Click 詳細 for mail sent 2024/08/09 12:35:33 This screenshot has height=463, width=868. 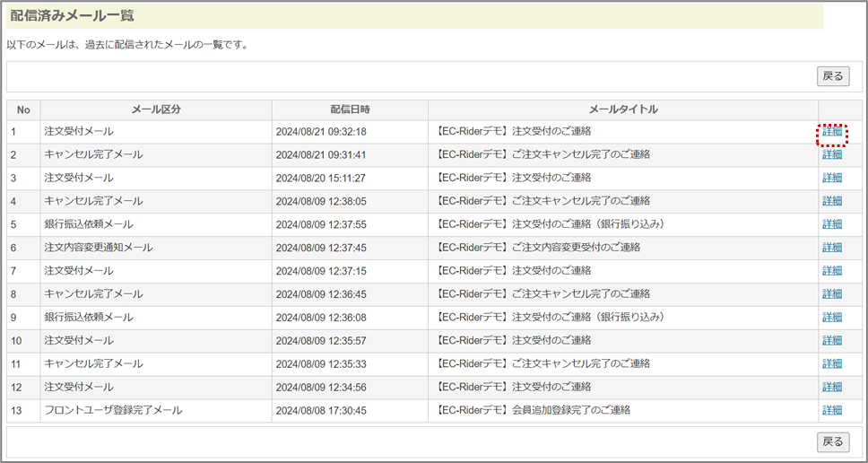point(832,364)
